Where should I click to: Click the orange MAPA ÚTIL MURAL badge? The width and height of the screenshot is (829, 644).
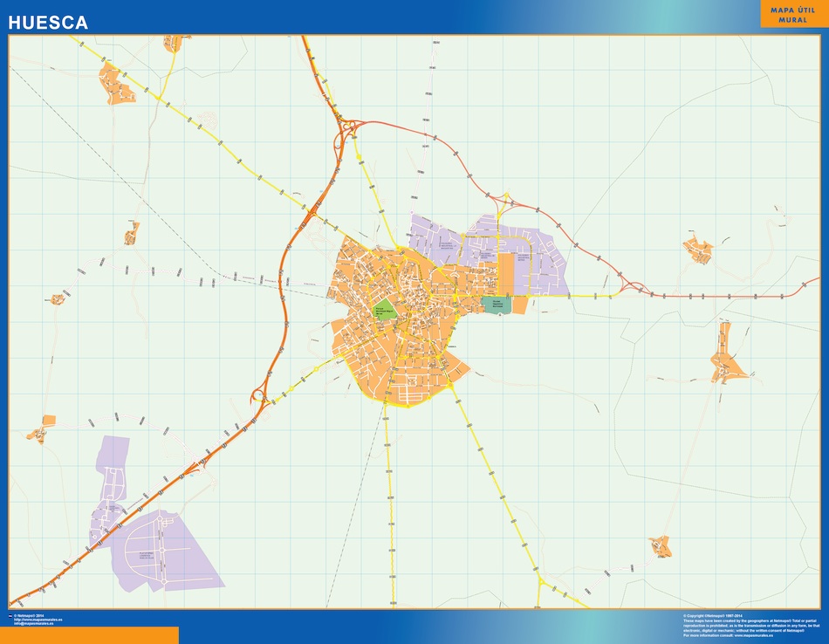(x=792, y=14)
